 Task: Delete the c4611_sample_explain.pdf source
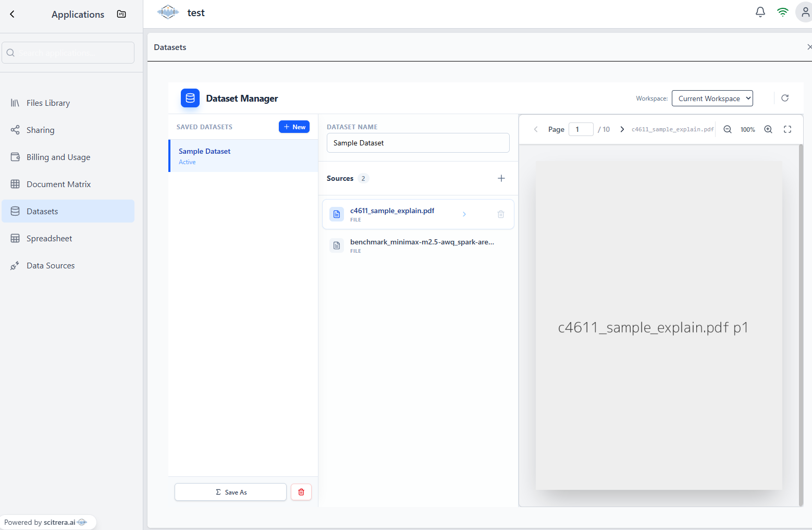[501, 214]
